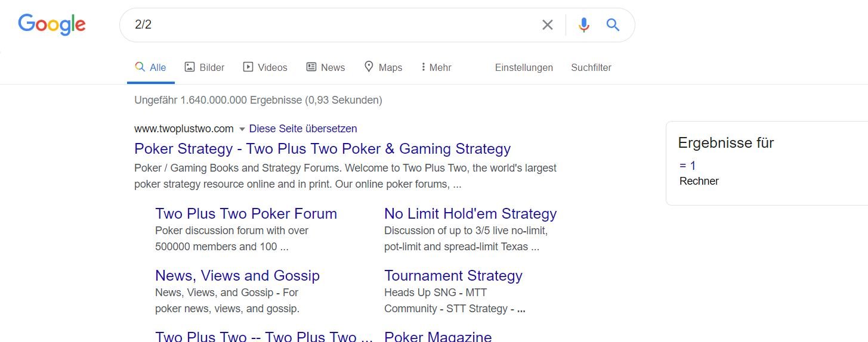Open the Bilder image results tab
Viewport: 868px width, 342px height.
[x=205, y=67]
